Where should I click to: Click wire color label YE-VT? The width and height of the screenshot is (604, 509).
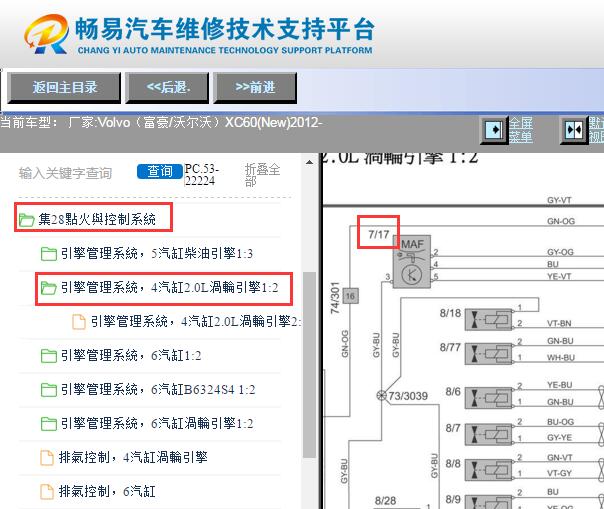[x=559, y=276]
